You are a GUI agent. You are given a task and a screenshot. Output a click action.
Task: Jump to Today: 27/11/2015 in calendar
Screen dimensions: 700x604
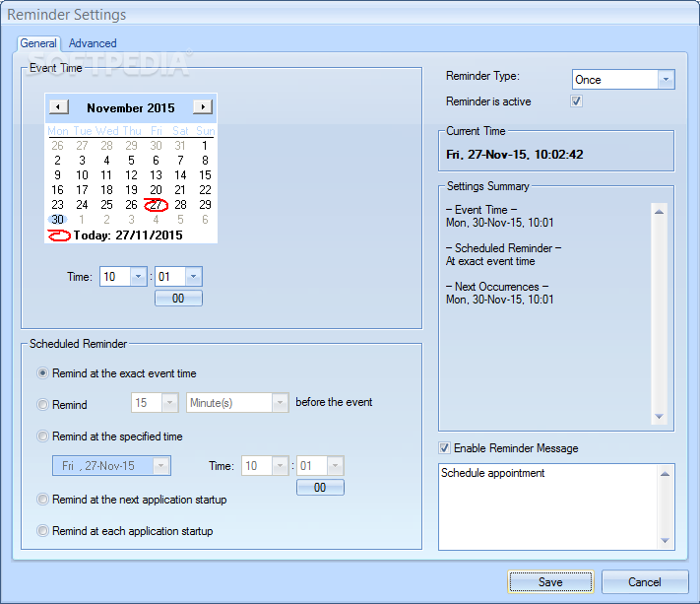click(115, 235)
